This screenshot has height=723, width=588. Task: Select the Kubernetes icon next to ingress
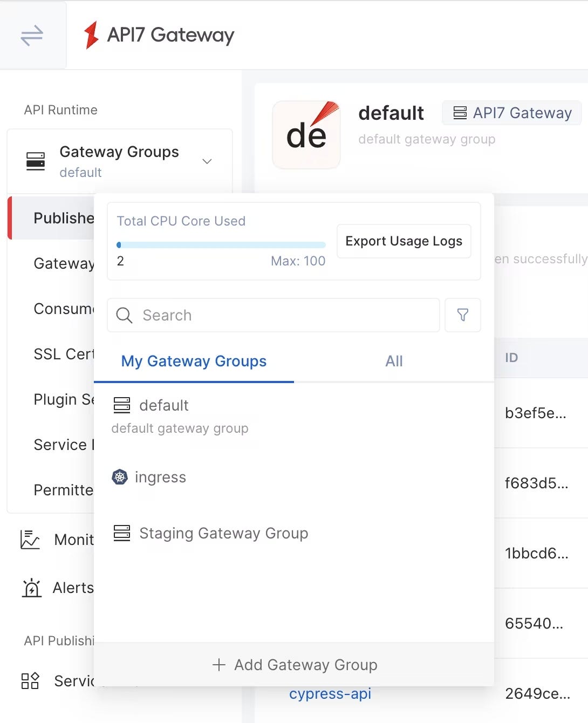(x=121, y=477)
